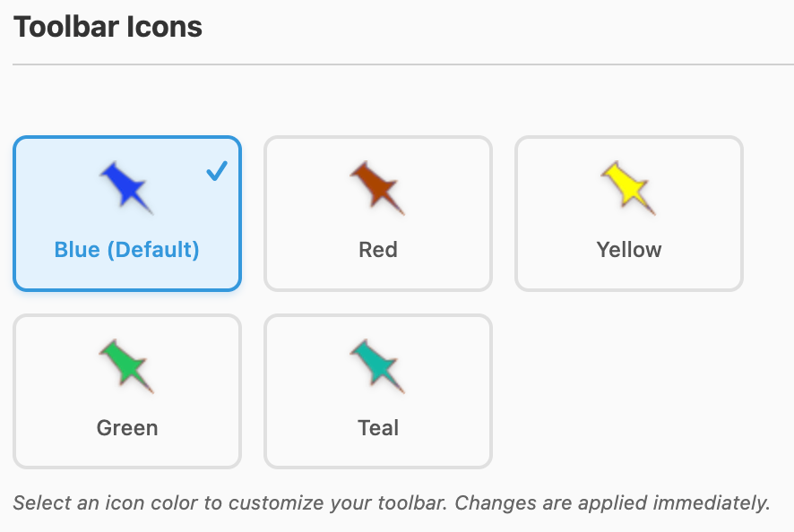Click the blue pushpin icon
This screenshot has width=794, height=532.
(125, 185)
